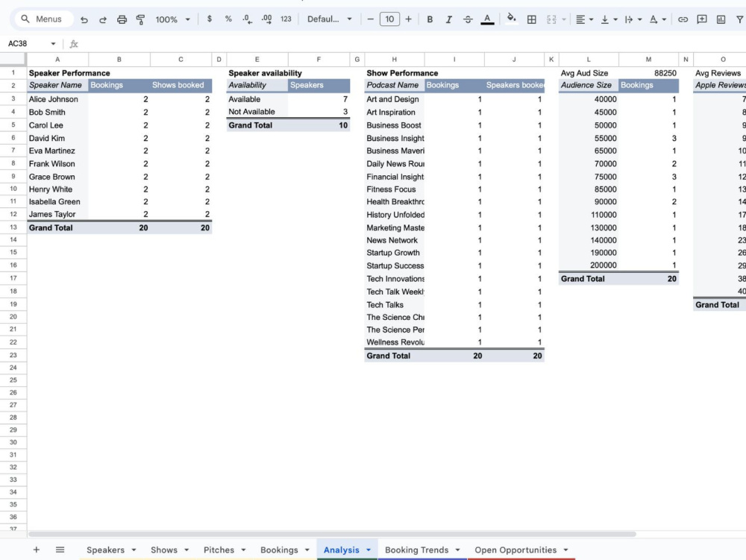746x560 pixels.
Task: Switch to the Open Opportunities sheet tab
Action: tap(515, 550)
